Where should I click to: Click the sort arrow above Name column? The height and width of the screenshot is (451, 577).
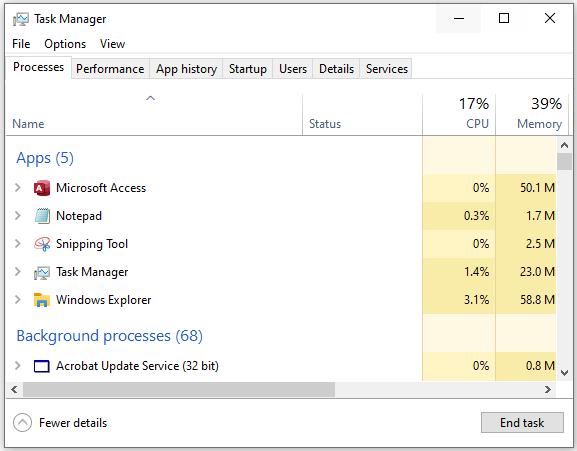coord(151,98)
